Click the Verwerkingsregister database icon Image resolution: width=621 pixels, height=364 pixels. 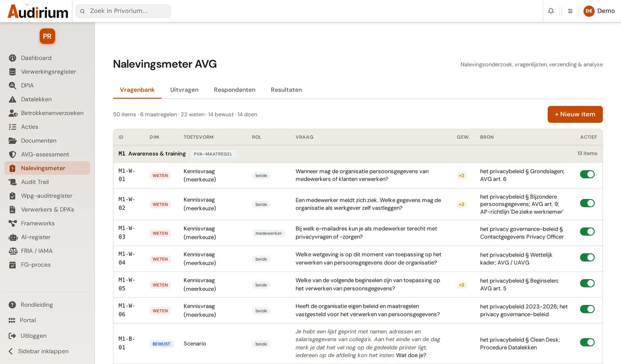click(13, 72)
